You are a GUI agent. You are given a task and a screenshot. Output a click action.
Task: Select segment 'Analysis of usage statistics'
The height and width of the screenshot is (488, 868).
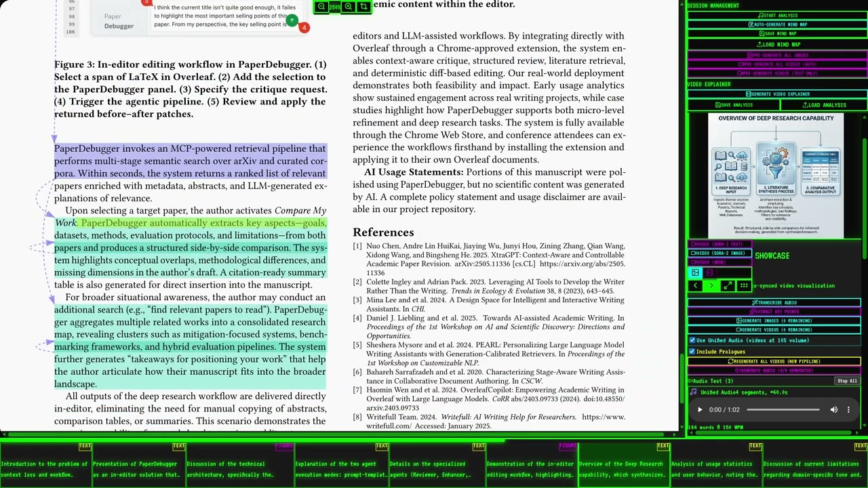pos(716,464)
